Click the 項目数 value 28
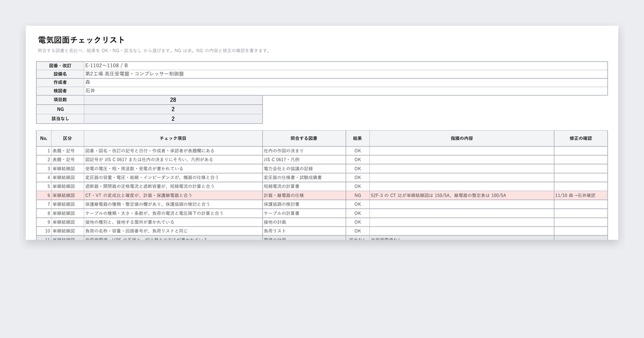The image size is (644, 338). pos(173,100)
